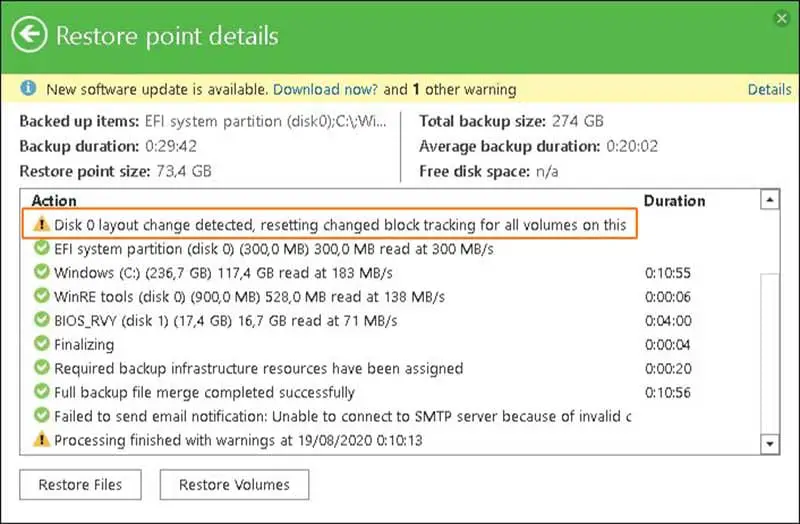Click the scroll down arrow of action list
Image resolution: width=800 pixels, height=524 pixels.
click(x=769, y=444)
